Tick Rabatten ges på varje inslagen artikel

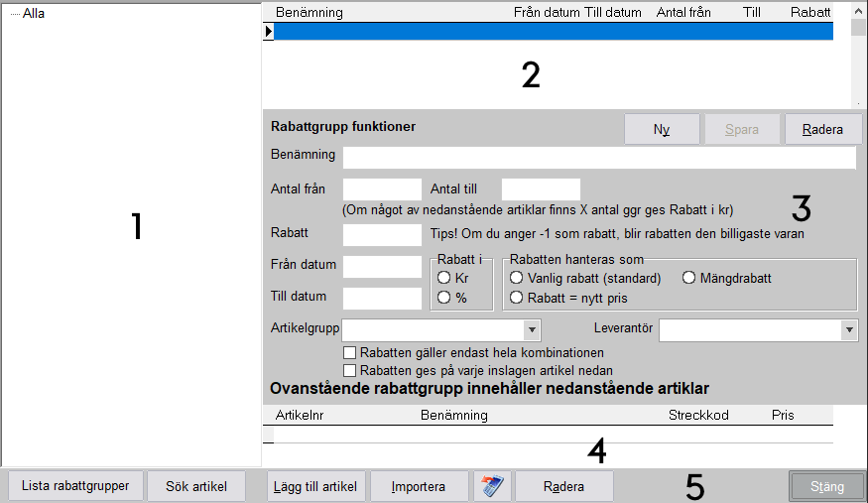pos(349,370)
